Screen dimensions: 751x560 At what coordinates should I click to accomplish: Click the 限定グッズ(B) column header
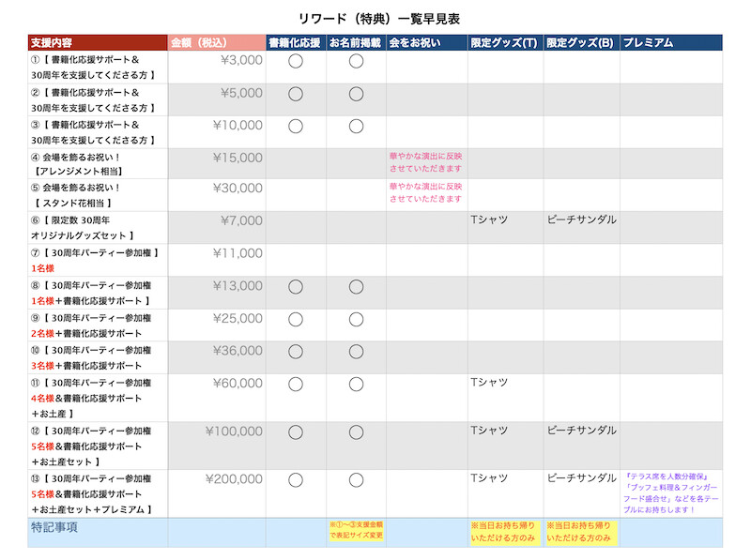click(581, 42)
